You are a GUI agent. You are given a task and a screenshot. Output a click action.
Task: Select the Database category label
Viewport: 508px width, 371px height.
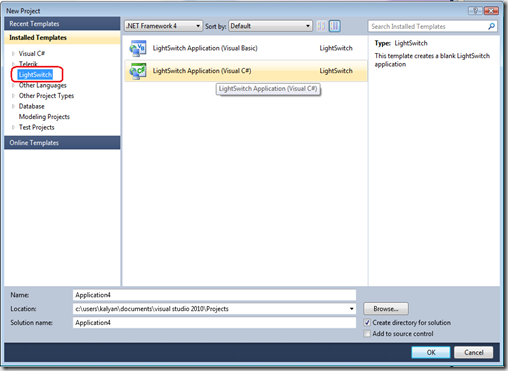[31, 106]
